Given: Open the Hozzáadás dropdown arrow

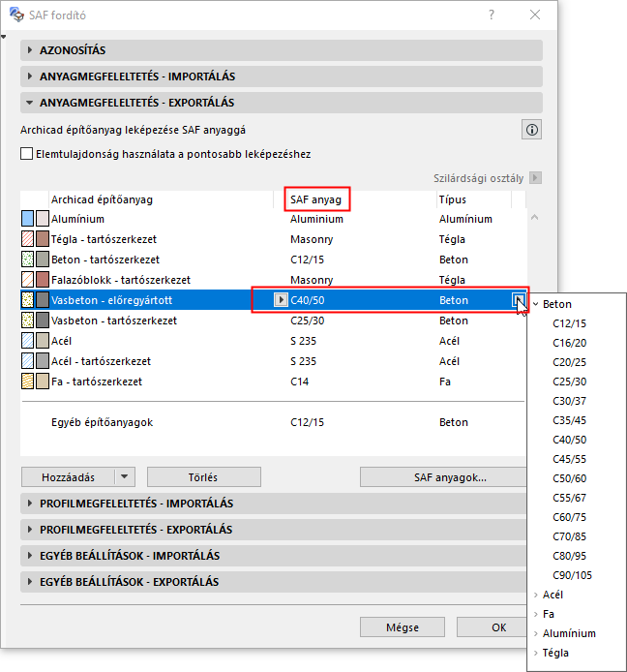Looking at the screenshot, I should click(125, 477).
